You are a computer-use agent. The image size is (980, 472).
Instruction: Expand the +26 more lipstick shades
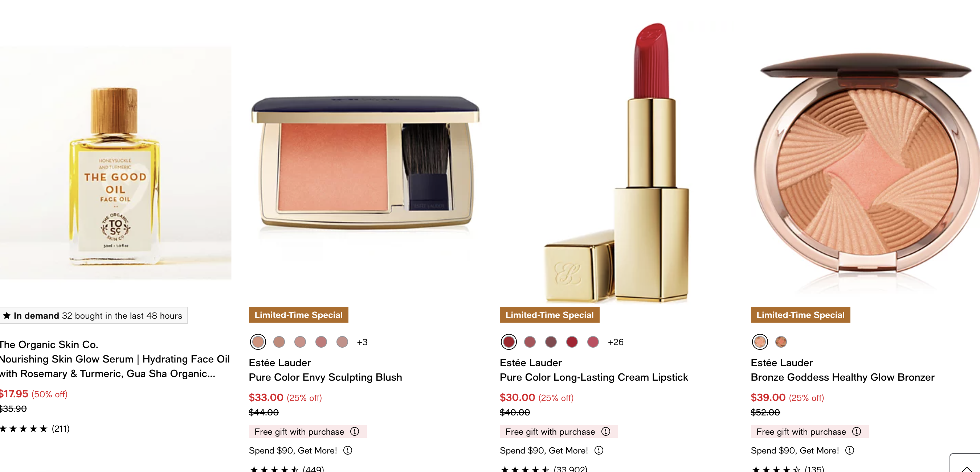point(616,342)
